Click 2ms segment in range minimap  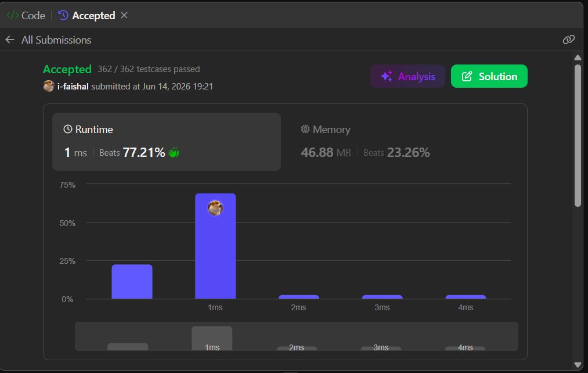[x=297, y=348]
